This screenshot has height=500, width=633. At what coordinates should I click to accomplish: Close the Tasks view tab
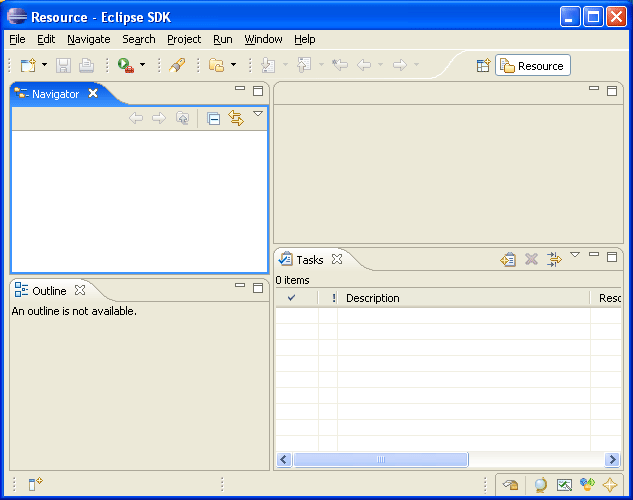(337, 259)
